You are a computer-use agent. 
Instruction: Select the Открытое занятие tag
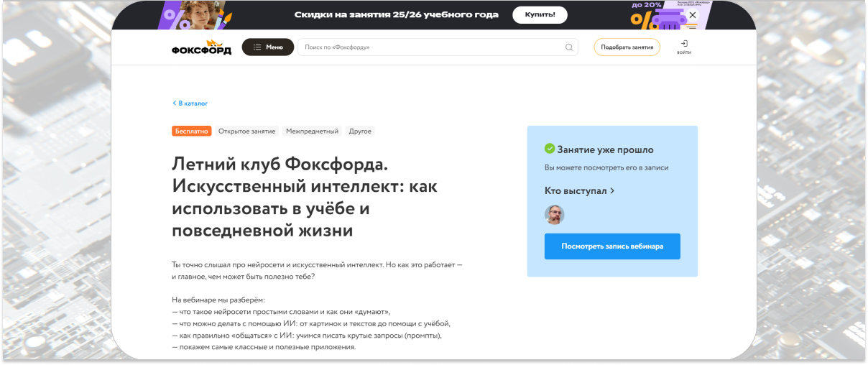coord(247,131)
